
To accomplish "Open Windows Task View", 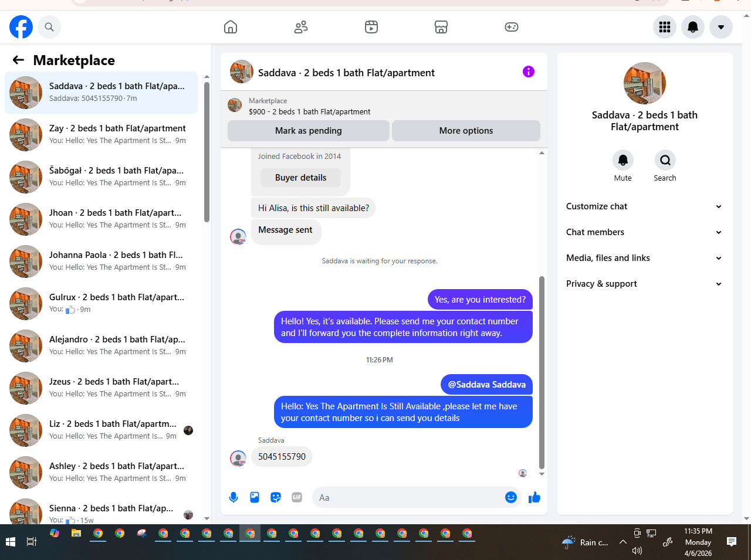I will [x=32, y=542].
